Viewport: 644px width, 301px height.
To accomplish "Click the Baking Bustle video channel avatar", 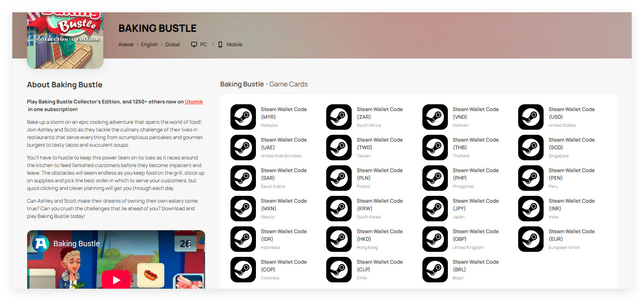I will pyautogui.click(x=41, y=243).
